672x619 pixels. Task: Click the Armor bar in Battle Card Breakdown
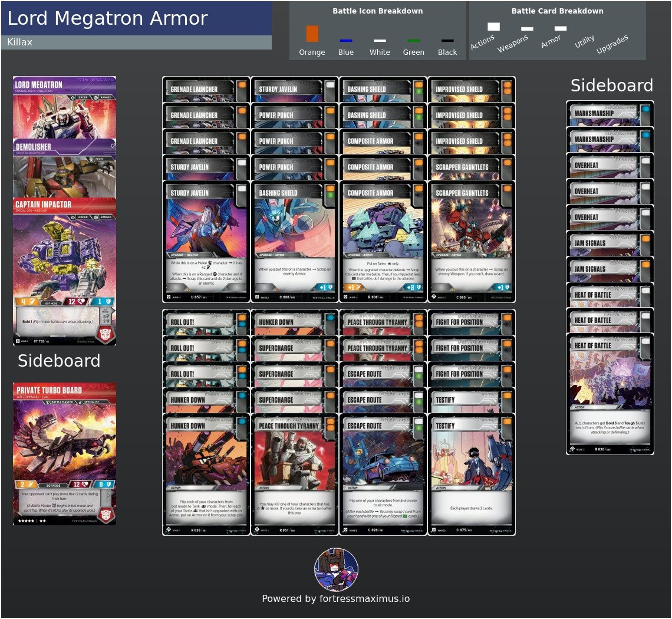(561, 28)
